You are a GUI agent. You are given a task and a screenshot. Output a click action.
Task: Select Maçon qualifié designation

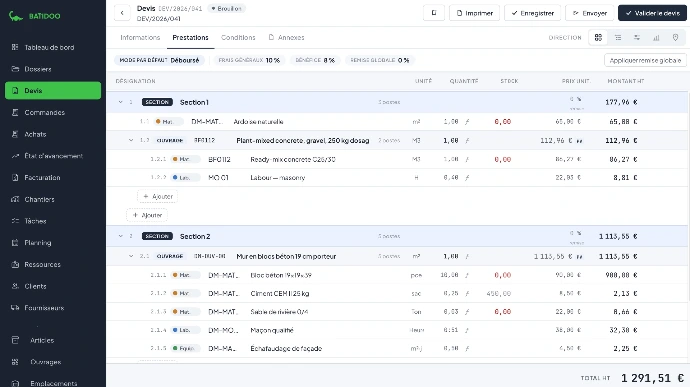pos(272,330)
